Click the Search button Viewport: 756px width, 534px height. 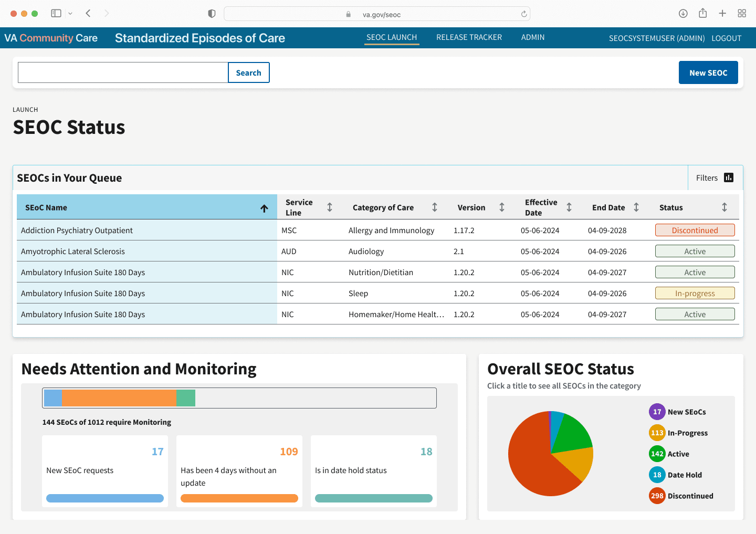pos(248,72)
